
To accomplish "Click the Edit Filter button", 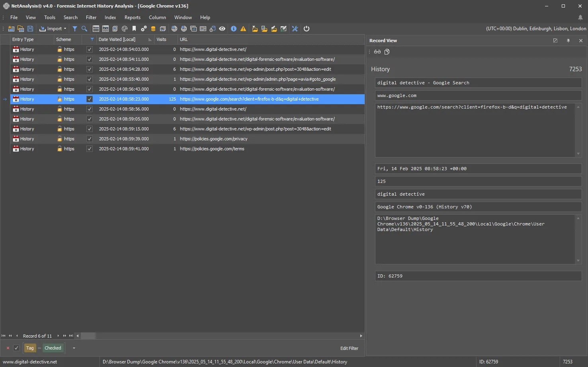I will click(x=349, y=348).
